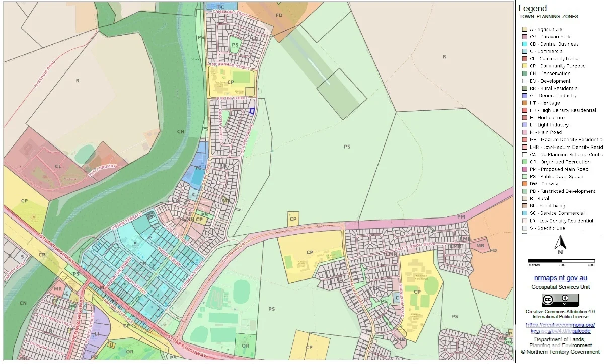Click the 'Legend' heading
Screen dimensions: 604x364
pyautogui.click(x=533, y=8)
